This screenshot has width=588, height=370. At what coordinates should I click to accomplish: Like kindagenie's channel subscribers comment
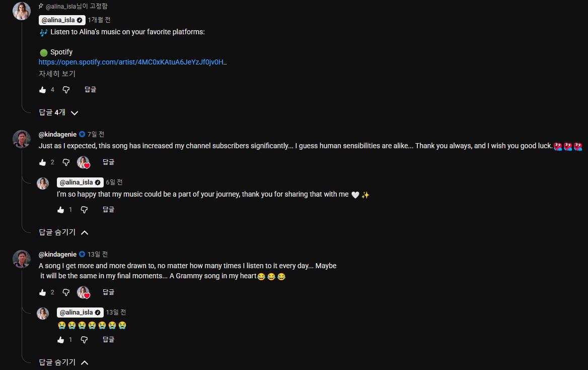click(x=43, y=162)
